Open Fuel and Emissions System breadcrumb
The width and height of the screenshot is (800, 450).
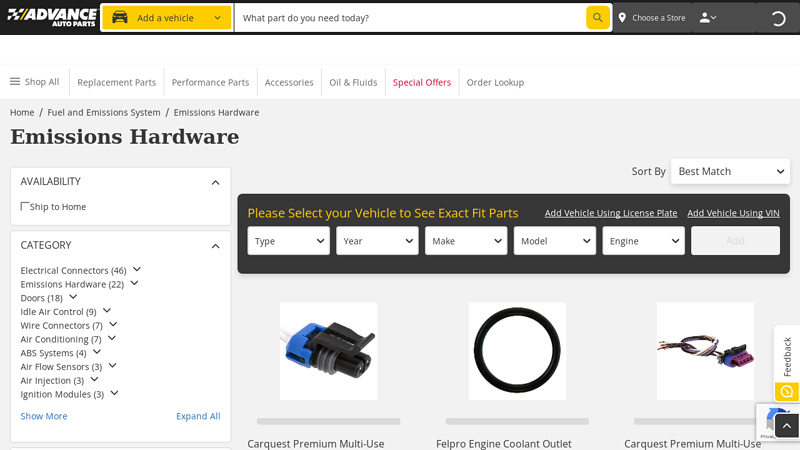(x=104, y=112)
